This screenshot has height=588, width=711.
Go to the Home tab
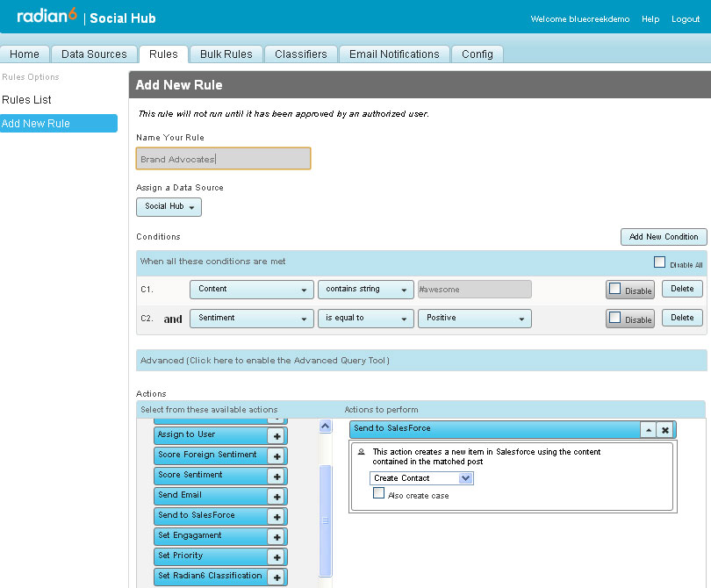25,54
